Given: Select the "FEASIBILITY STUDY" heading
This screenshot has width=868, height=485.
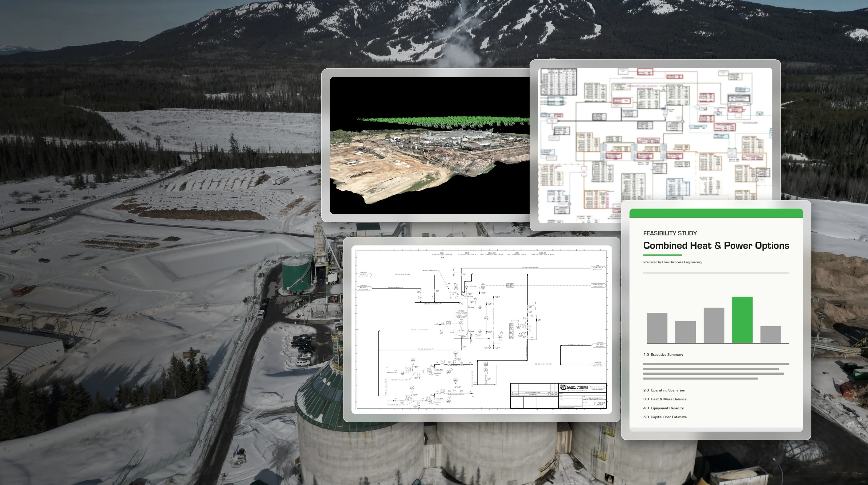Looking at the screenshot, I should [670, 233].
